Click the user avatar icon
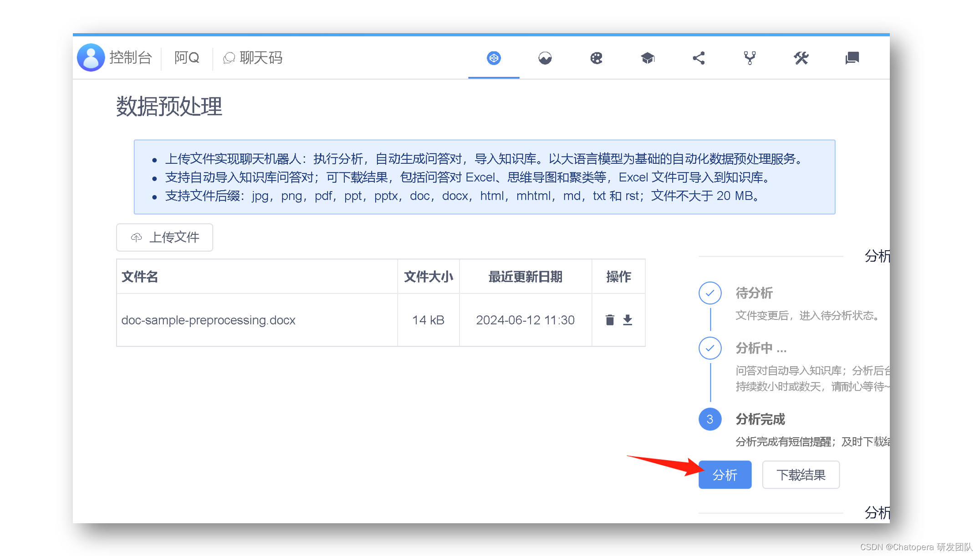The width and height of the screenshot is (980, 556). [x=91, y=57]
